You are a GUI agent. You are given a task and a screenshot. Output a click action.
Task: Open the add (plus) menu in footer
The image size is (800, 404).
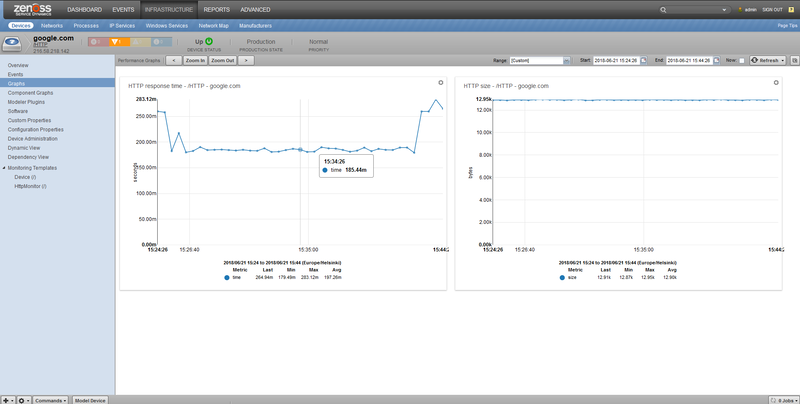[x=8, y=400]
